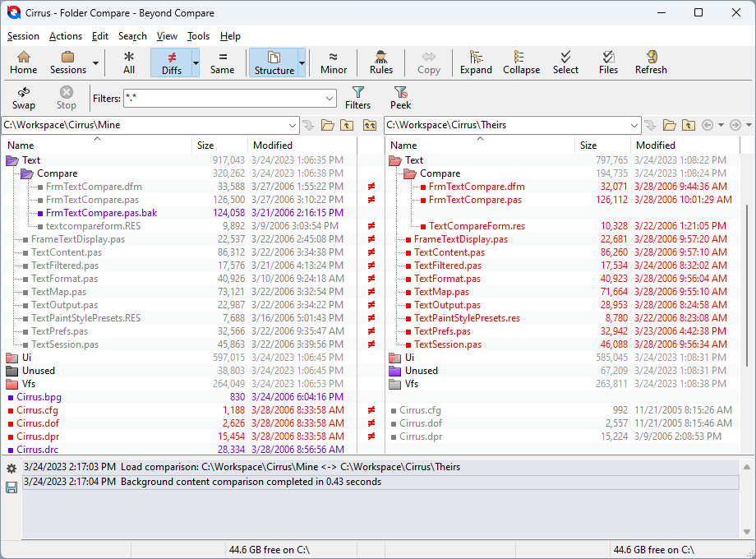The height and width of the screenshot is (559, 756).
Task: Swap the left and right base folders
Action: 24,98
